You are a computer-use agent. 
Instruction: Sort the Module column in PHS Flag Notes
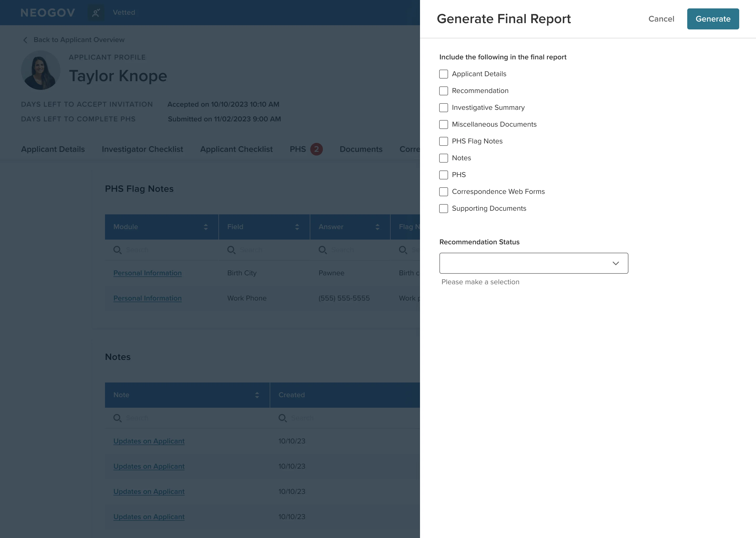206,227
